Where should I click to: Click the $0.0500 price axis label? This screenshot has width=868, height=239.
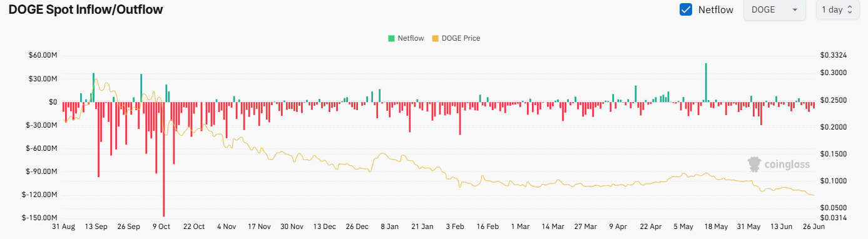pos(833,208)
